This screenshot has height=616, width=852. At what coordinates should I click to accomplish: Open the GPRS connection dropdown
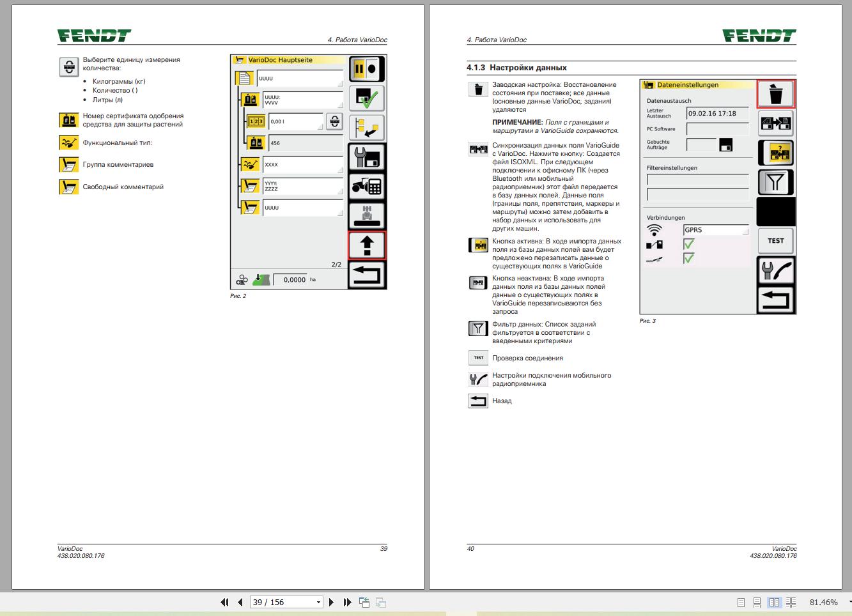(x=716, y=230)
